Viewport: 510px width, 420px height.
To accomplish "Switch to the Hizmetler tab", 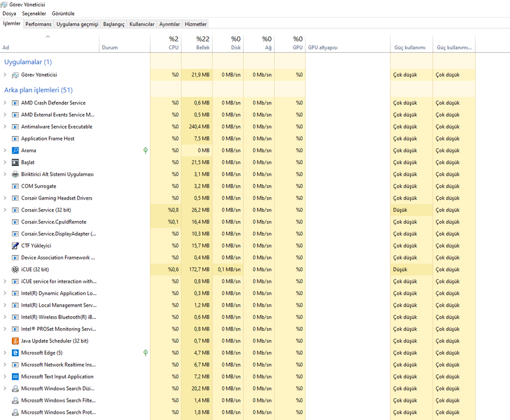I will coord(195,24).
